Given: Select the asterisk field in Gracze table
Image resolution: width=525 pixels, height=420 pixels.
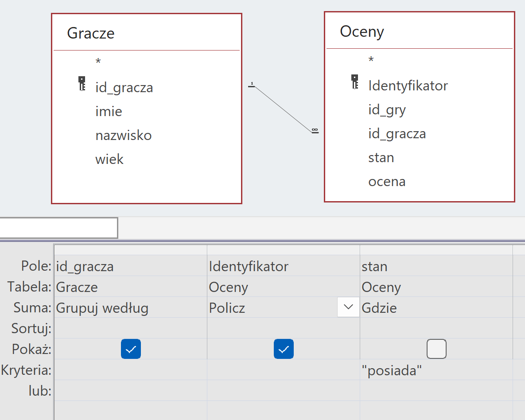Looking at the screenshot, I should pos(98,62).
